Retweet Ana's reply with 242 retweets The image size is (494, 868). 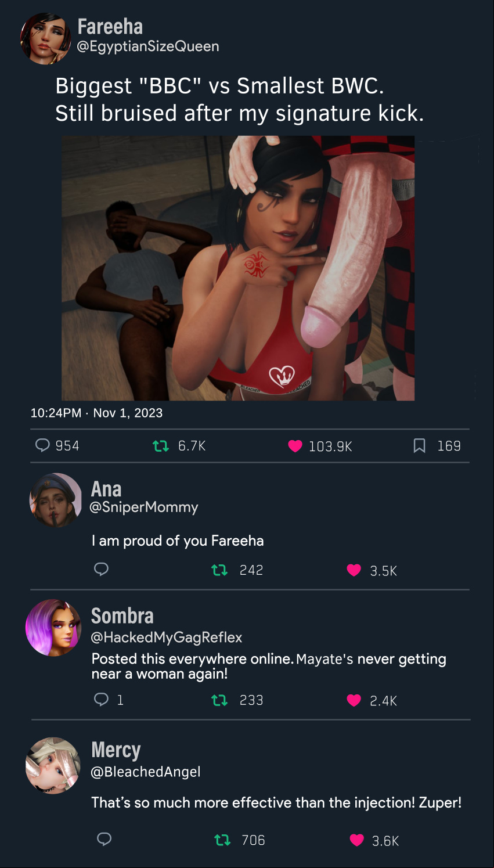pos(219,570)
